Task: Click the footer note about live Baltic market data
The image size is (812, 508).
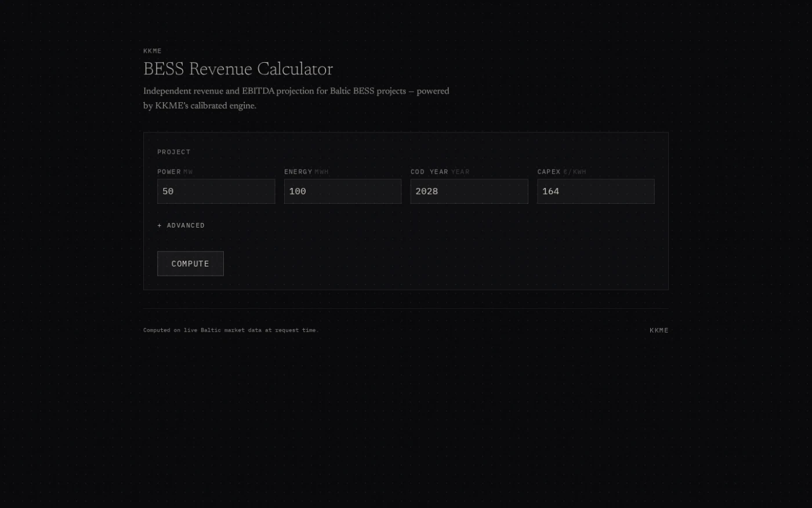Action: click(x=231, y=330)
